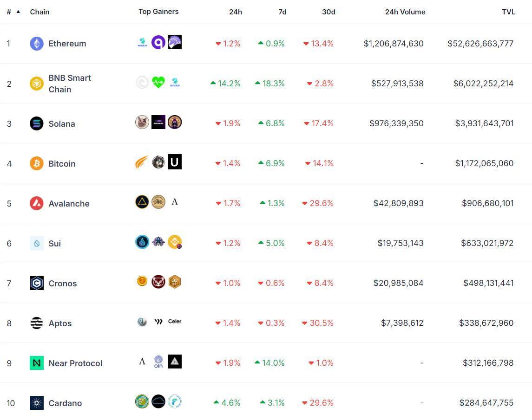Image resolution: width=532 pixels, height=420 pixels.
Task: Sort by the 7d change column
Action: pyautogui.click(x=282, y=12)
